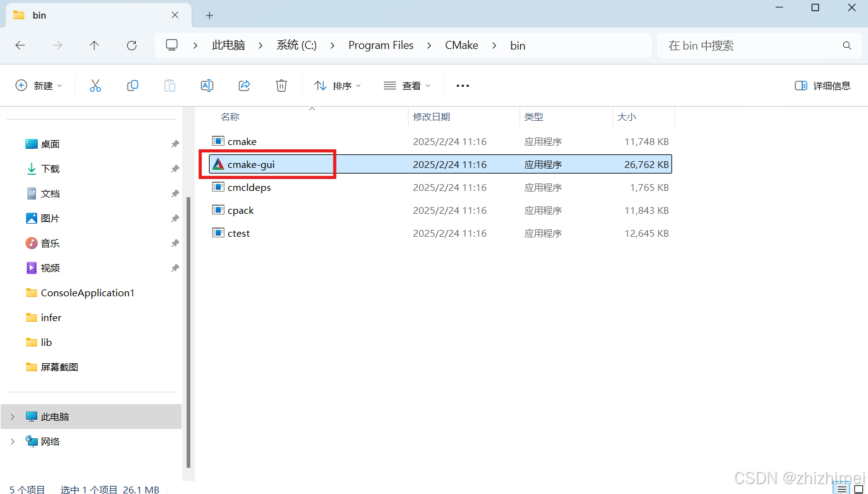The width and height of the screenshot is (868, 494).
Task: Click the navigation pane scrollbar
Action: (188, 333)
